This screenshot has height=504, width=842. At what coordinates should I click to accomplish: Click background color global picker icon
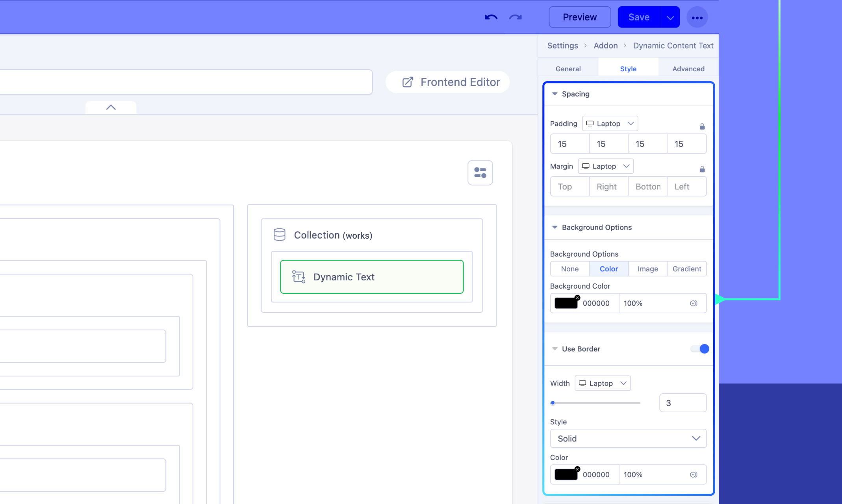point(694,303)
